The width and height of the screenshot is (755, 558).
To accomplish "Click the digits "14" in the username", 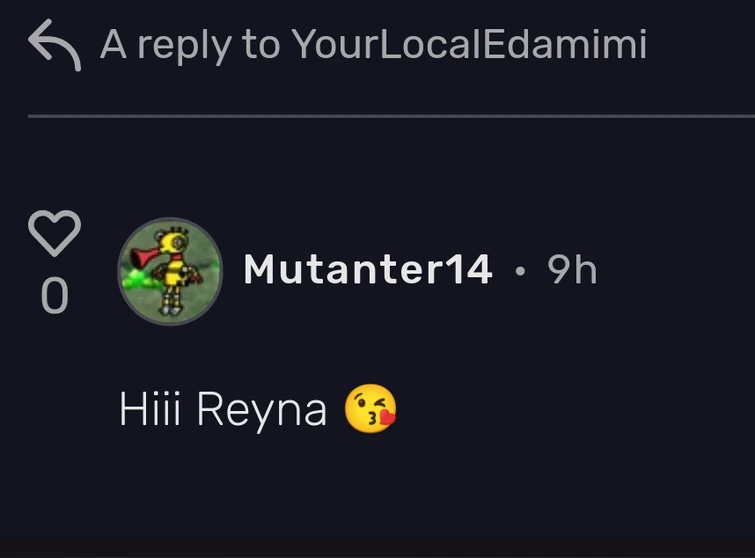I will click(x=466, y=269).
